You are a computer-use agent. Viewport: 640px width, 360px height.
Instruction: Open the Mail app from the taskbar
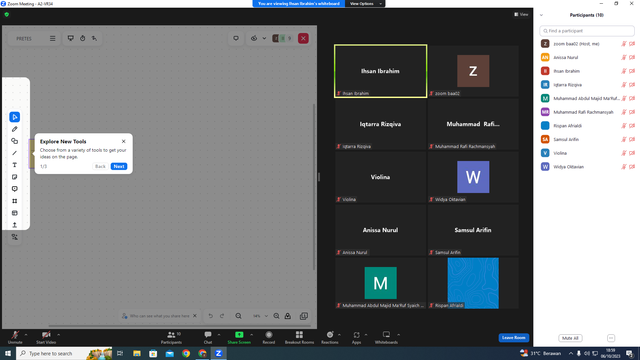(169, 353)
